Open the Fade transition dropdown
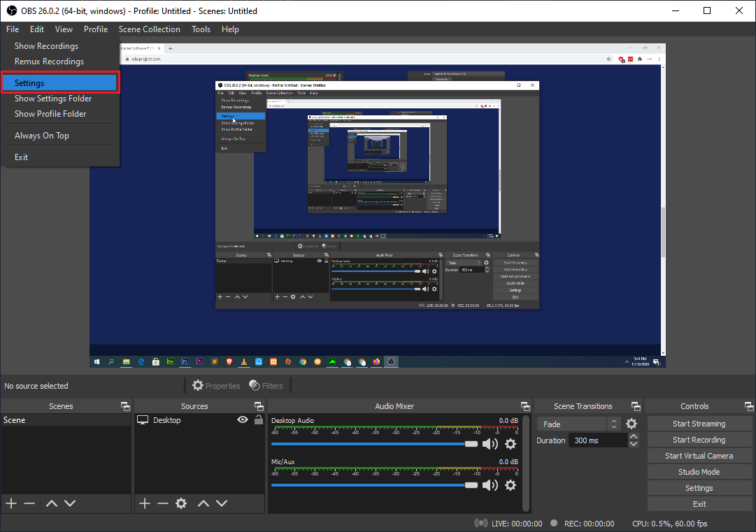This screenshot has width=756, height=532. click(578, 424)
